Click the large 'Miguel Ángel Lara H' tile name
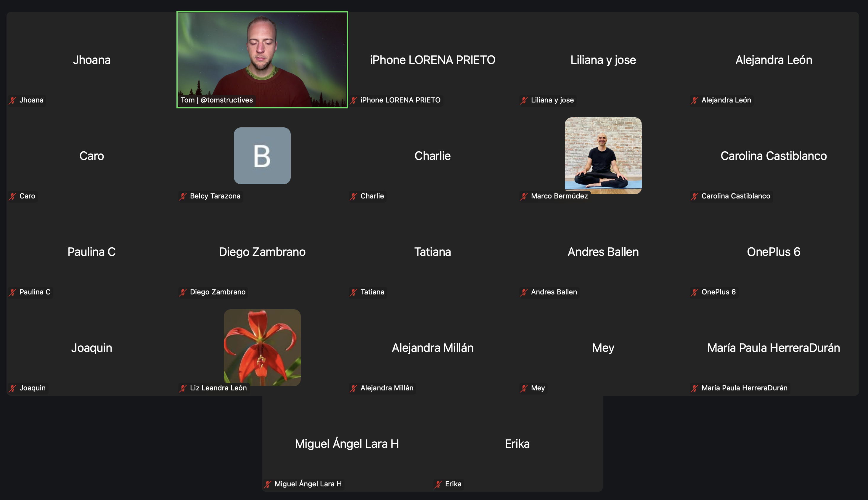868x500 pixels. point(347,444)
